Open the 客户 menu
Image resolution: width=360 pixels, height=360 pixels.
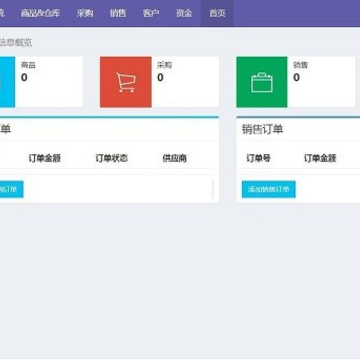pos(151,13)
